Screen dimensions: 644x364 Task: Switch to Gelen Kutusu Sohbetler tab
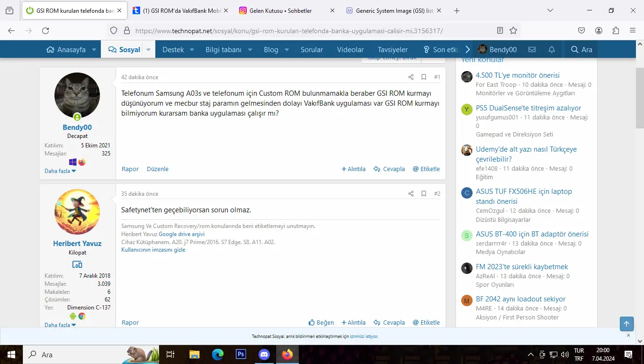click(x=286, y=10)
